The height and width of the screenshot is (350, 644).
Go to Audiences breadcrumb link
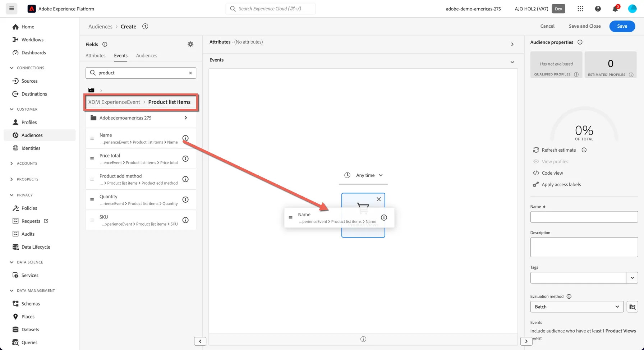pyautogui.click(x=100, y=27)
